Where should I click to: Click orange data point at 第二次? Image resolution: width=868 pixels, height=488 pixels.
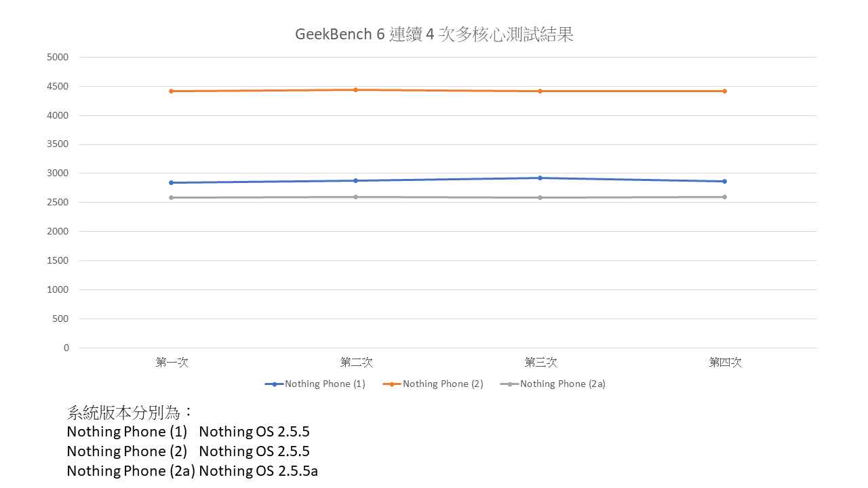(x=355, y=89)
